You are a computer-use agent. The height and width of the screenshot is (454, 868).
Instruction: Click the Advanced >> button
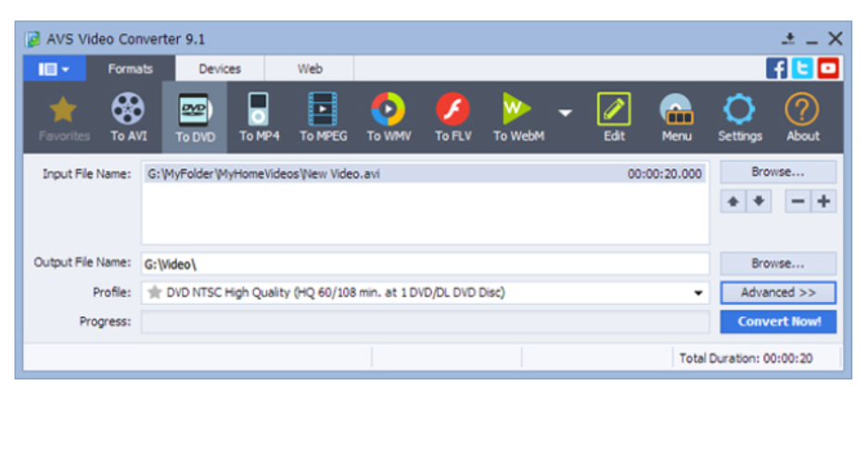pos(778,293)
